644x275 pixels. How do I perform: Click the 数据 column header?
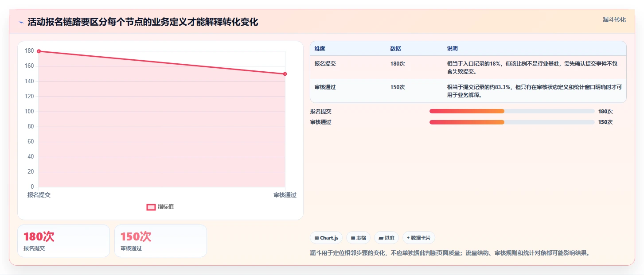[x=395, y=49]
